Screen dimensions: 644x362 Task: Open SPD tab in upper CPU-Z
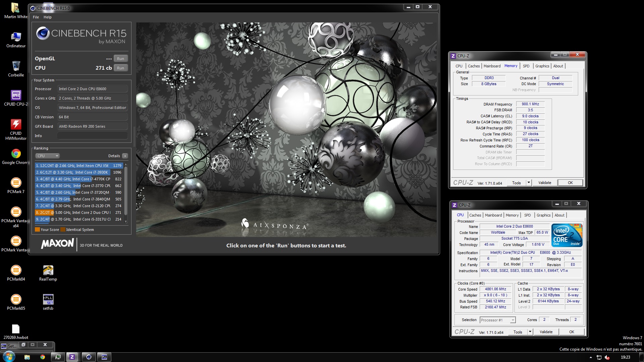[x=526, y=66]
